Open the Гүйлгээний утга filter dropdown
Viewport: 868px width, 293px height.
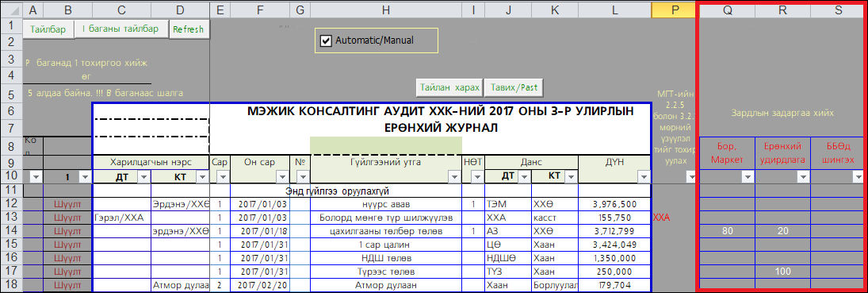click(x=454, y=176)
